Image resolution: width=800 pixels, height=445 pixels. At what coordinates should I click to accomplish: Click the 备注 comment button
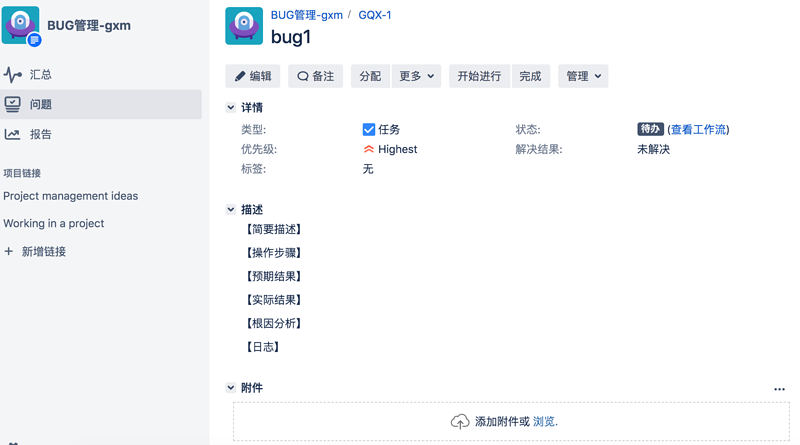point(315,76)
